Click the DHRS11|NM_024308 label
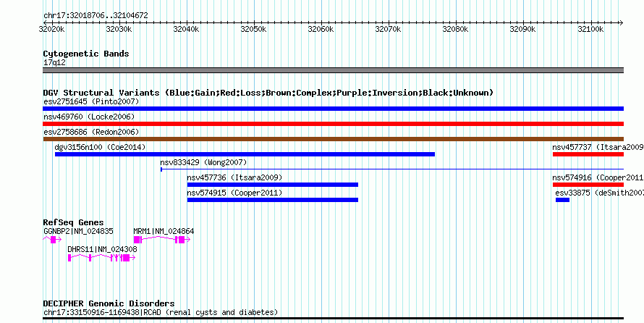This screenshot has width=644, height=323. tap(102, 249)
